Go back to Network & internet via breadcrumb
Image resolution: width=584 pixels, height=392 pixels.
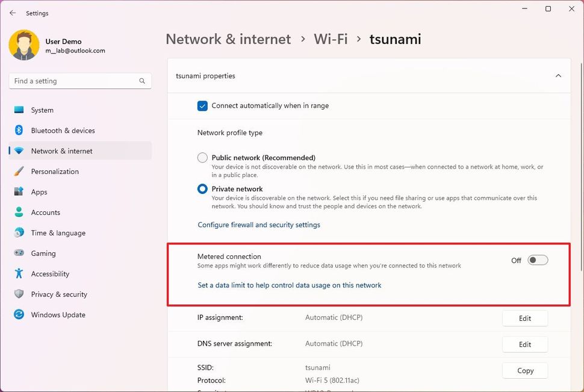228,39
